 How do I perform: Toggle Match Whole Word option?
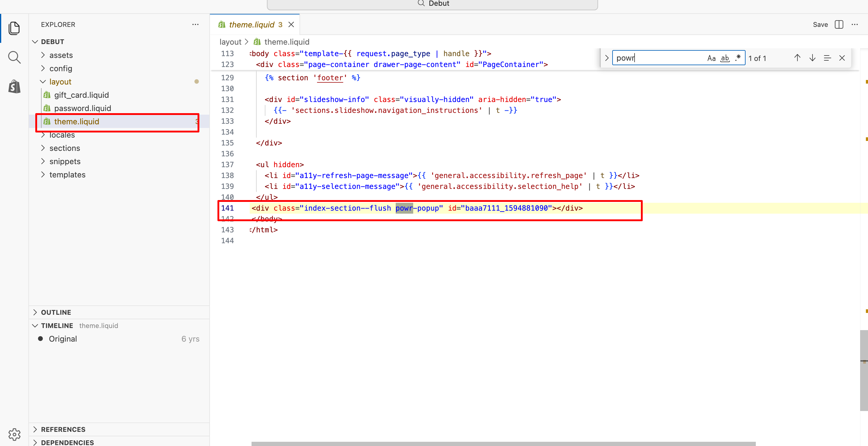725,58
